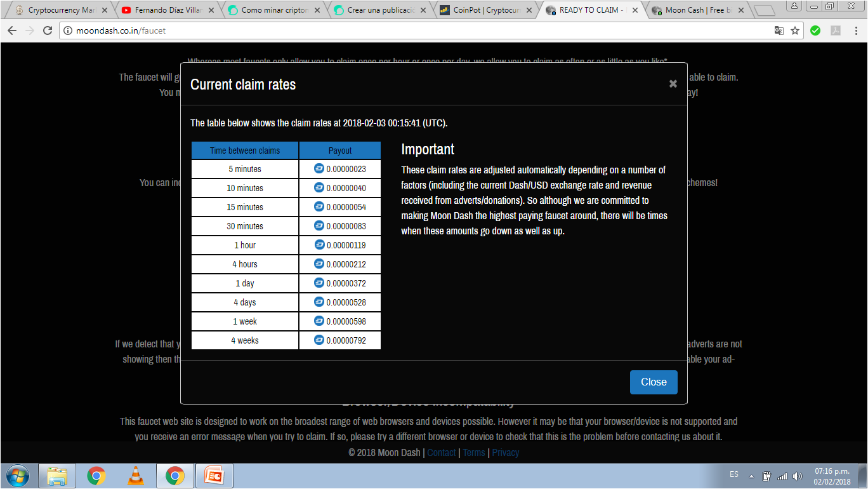This screenshot has height=489, width=868.
Task: Click the browser Back arrow
Action: click(x=12, y=30)
